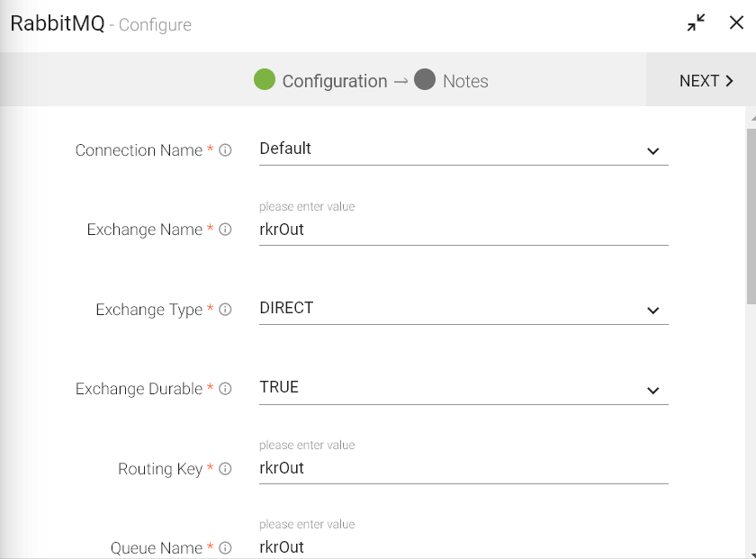View the Exchange Name help icon
The height and width of the screenshot is (559, 756).
coord(224,230)
